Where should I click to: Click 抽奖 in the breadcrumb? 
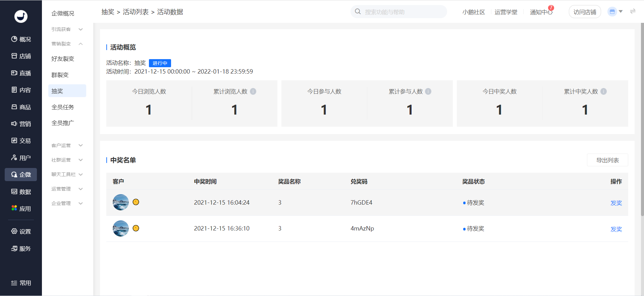[108, 12]
